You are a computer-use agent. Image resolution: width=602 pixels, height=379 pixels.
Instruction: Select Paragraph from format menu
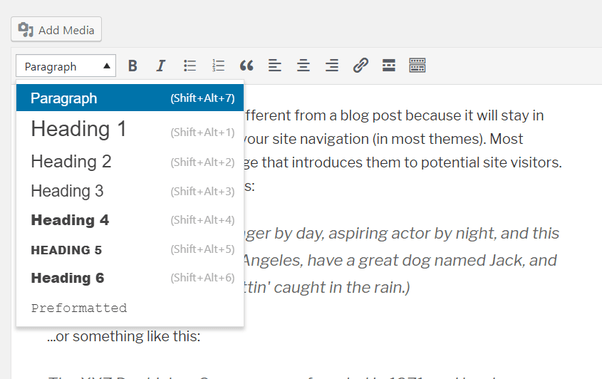[130, 98]
